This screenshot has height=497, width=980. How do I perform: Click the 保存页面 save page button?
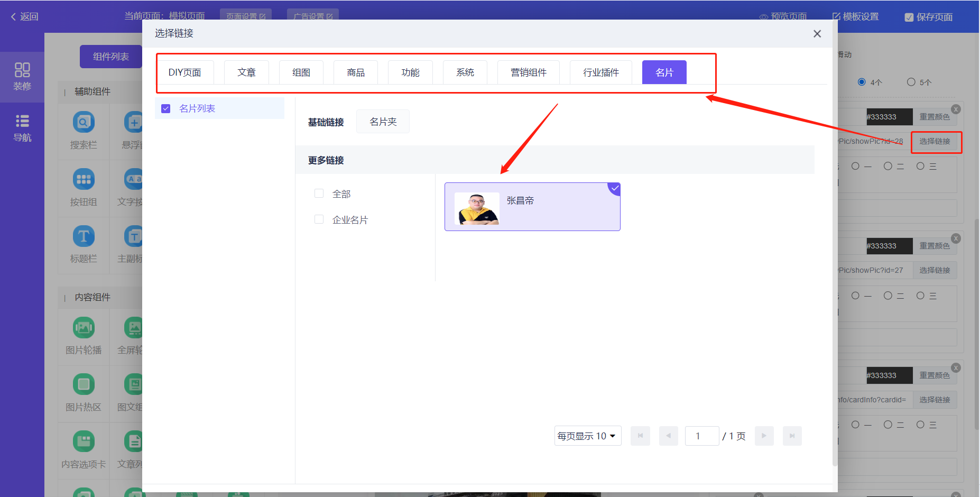(929, 17)
